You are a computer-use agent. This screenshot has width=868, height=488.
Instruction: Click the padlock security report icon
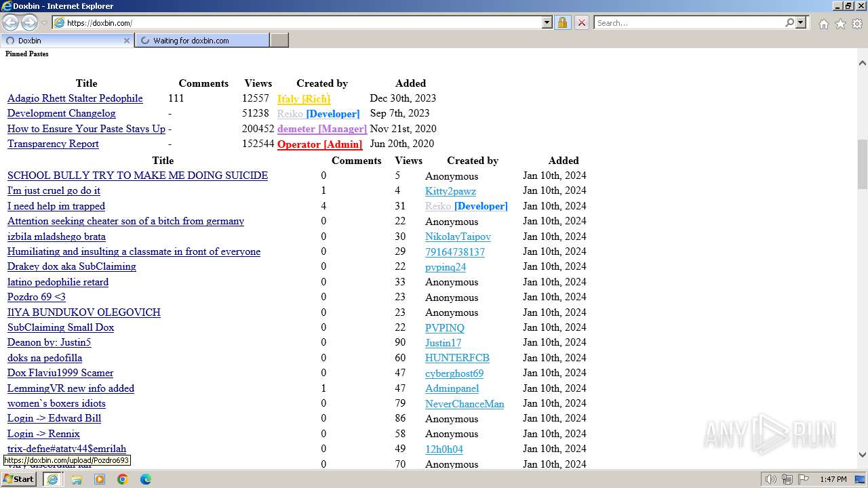click(x=562, y=23)
